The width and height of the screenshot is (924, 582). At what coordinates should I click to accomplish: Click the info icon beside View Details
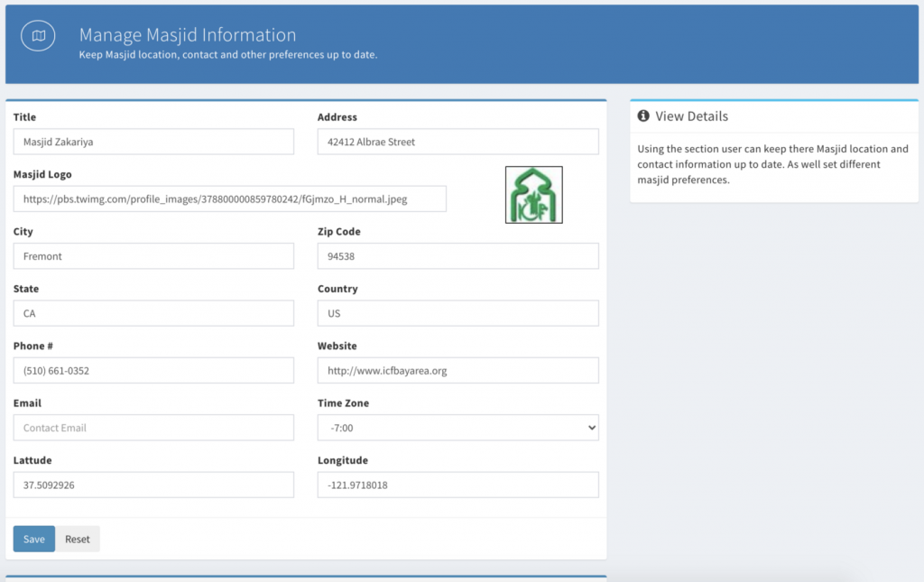coord(643,116)
